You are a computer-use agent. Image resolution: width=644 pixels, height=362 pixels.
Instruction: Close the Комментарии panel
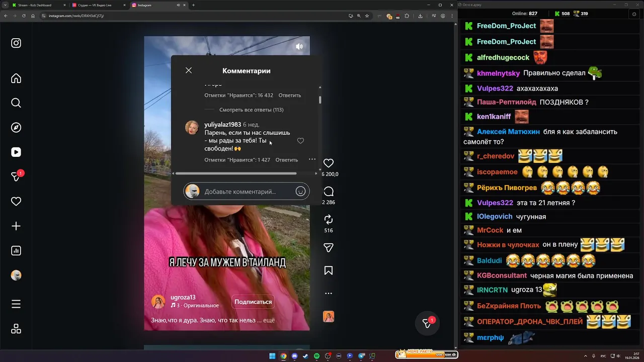click(189, 70)
